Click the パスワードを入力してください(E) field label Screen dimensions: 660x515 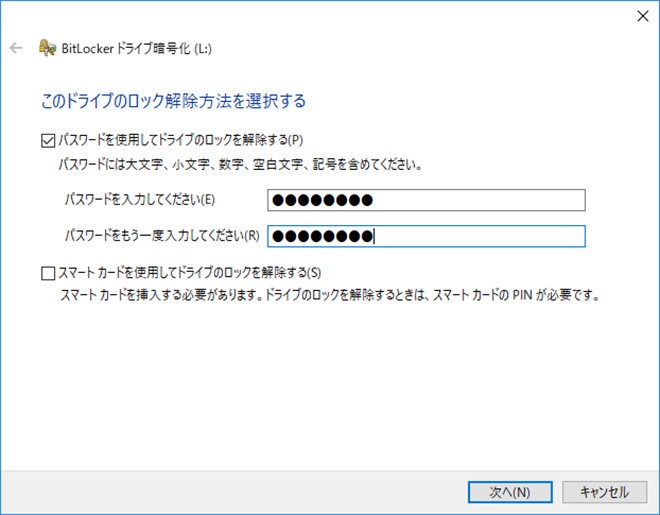[x=139, y=200]
